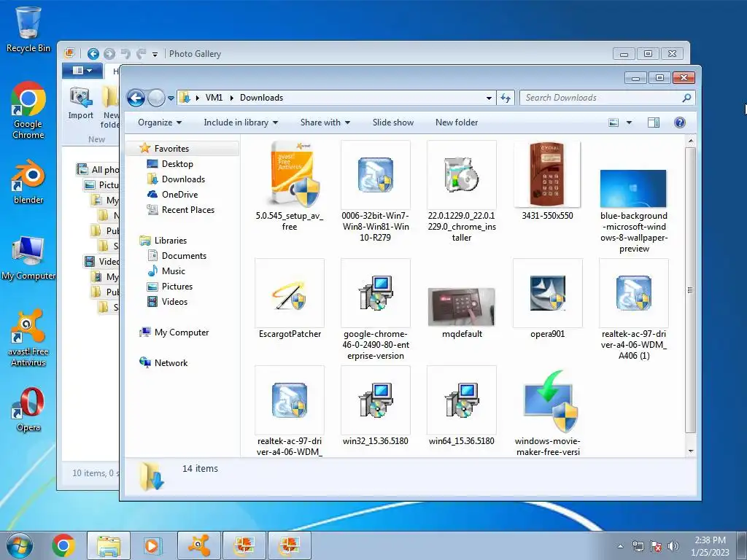Open the Music library

click(x=166, y=271)
